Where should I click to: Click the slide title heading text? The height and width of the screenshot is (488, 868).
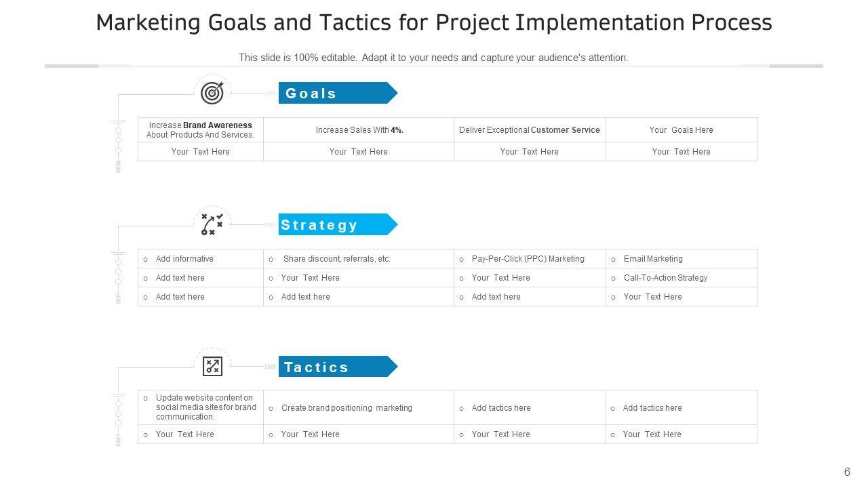(x=434, y=23)
